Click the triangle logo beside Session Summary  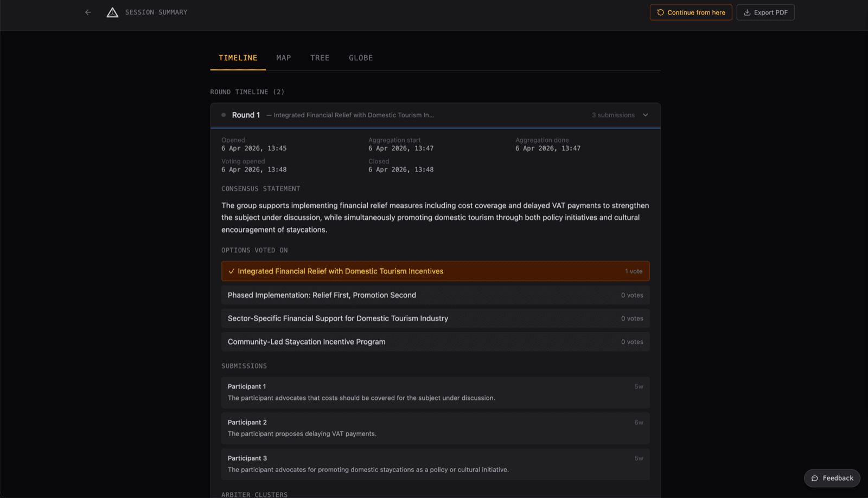coord(112,12)
